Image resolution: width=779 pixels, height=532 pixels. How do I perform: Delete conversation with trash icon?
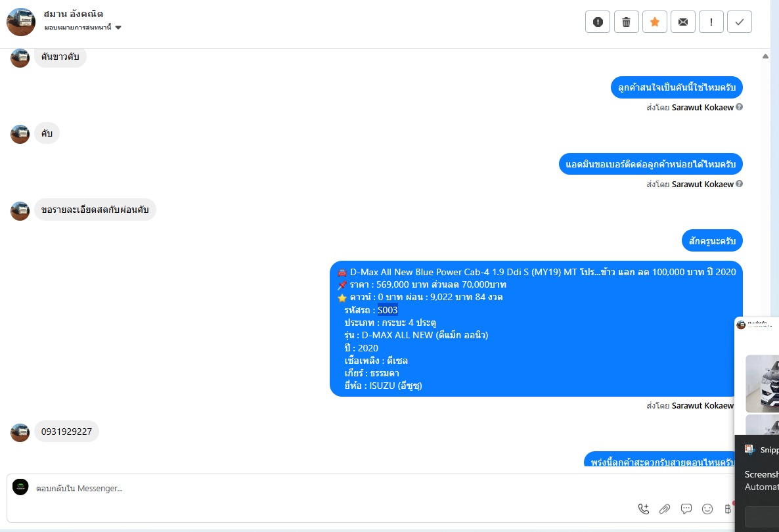(626, 22)
